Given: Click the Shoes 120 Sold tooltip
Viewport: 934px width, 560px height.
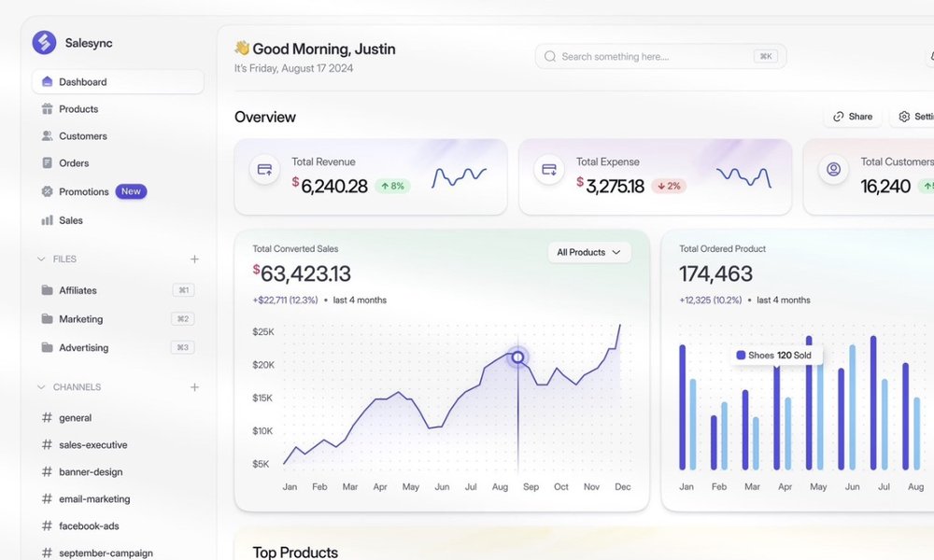Looking at the screenshot, I should [777, 356].
